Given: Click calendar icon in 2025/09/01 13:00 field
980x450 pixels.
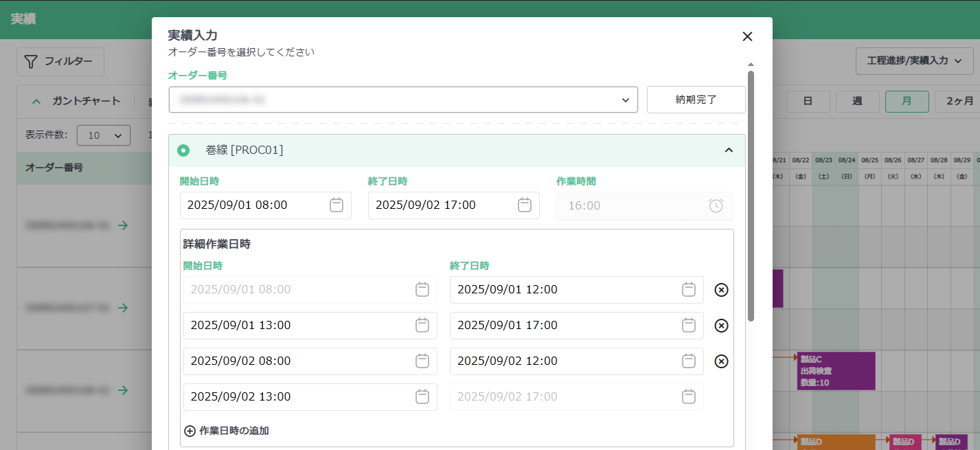Looking at the screenshot, I should (422, 325).
